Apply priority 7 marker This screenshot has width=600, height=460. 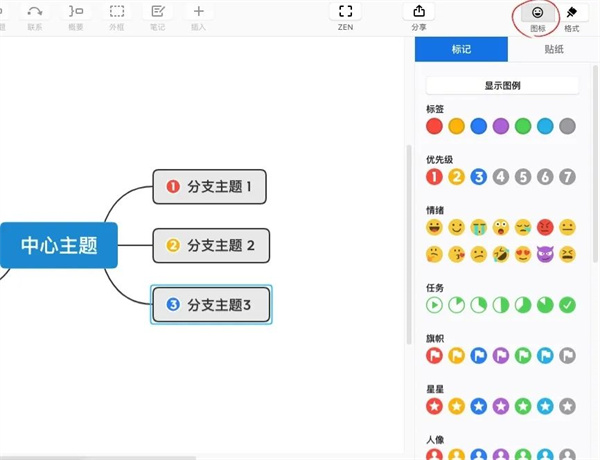click(x=568, y=177)
